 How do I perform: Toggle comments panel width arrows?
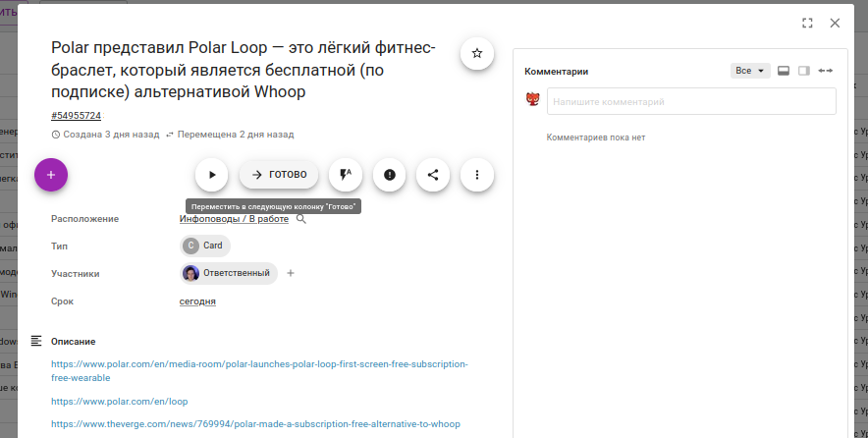pos(826,71)
